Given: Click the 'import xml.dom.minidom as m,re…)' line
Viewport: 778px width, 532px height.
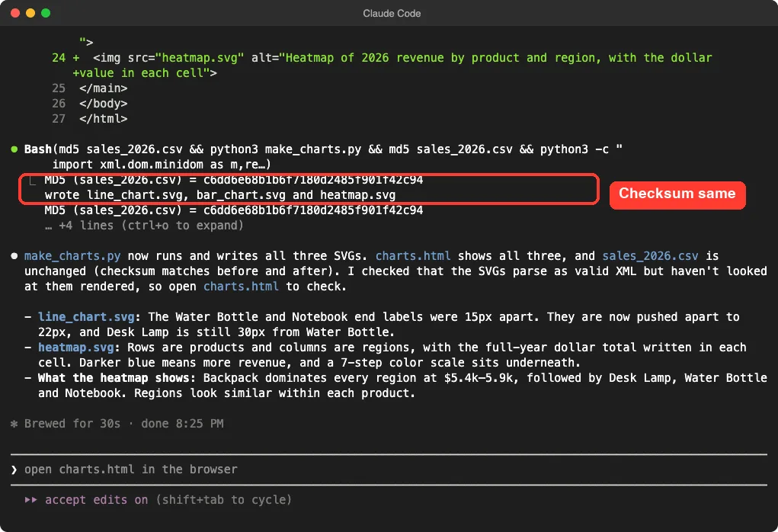Looking at the screenshot, I should [162, 165].
